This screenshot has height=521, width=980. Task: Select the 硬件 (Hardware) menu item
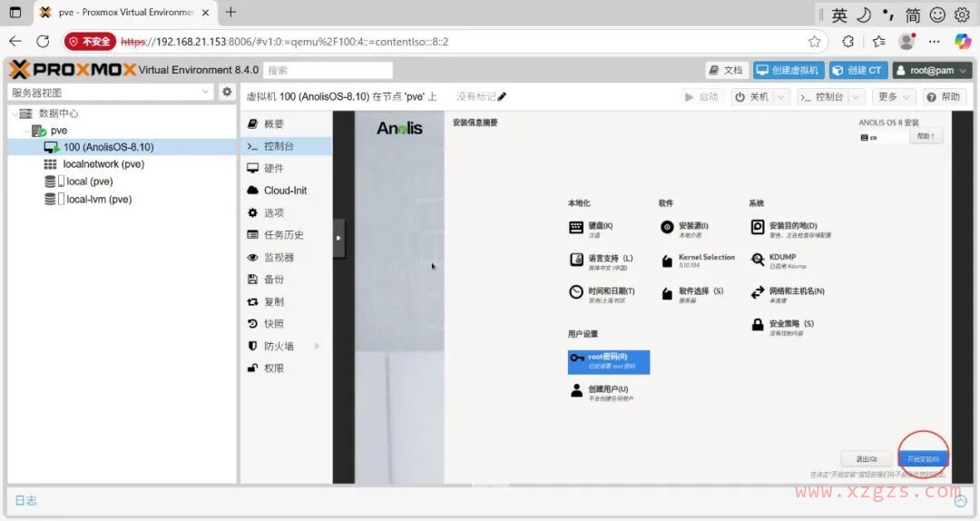tap(273, 168)
